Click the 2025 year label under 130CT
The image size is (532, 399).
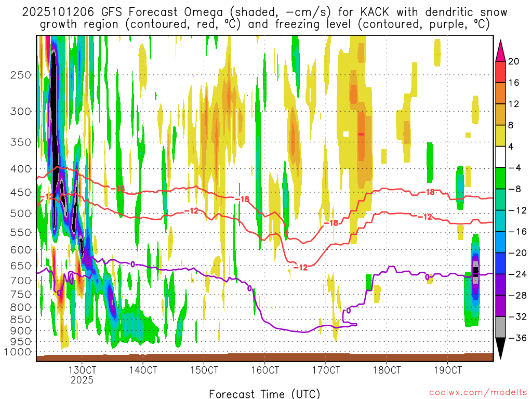(x=82, y=380)
